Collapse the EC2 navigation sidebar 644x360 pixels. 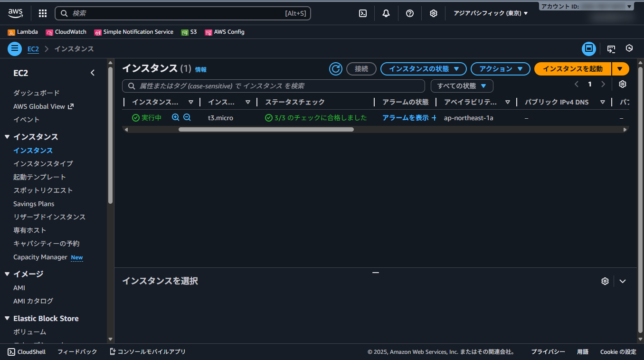coord(93,73)
